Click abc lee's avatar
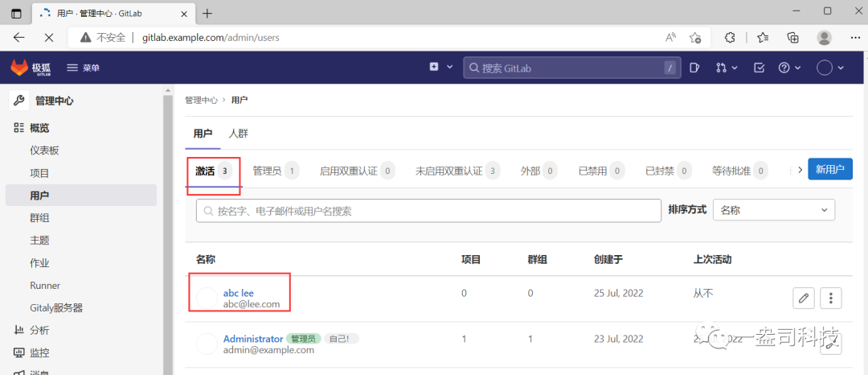 pos(207,299)
